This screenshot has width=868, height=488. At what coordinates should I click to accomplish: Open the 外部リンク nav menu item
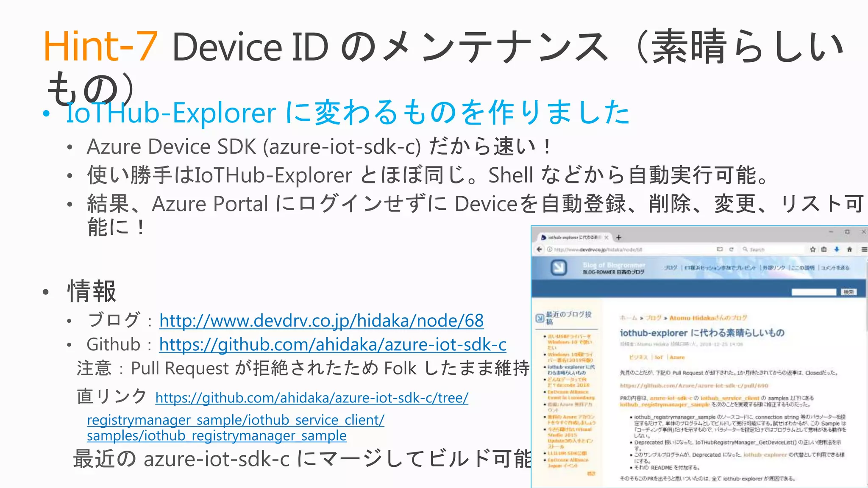click(773, 268)
